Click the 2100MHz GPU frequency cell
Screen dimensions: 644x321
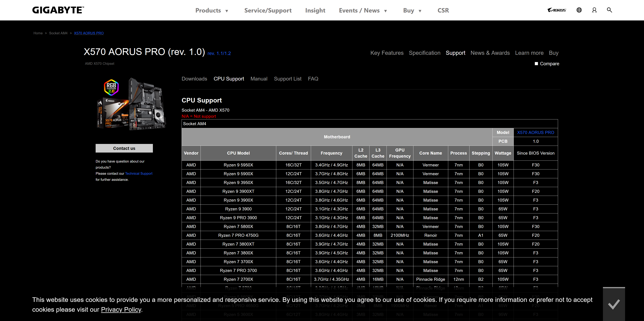coord(400,235)
